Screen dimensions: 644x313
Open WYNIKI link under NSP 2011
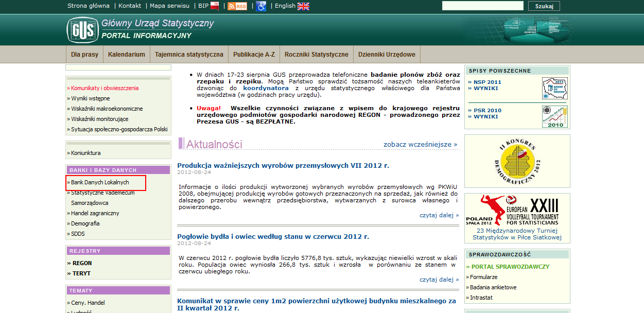pyautogui.click(x=486, y=88)
